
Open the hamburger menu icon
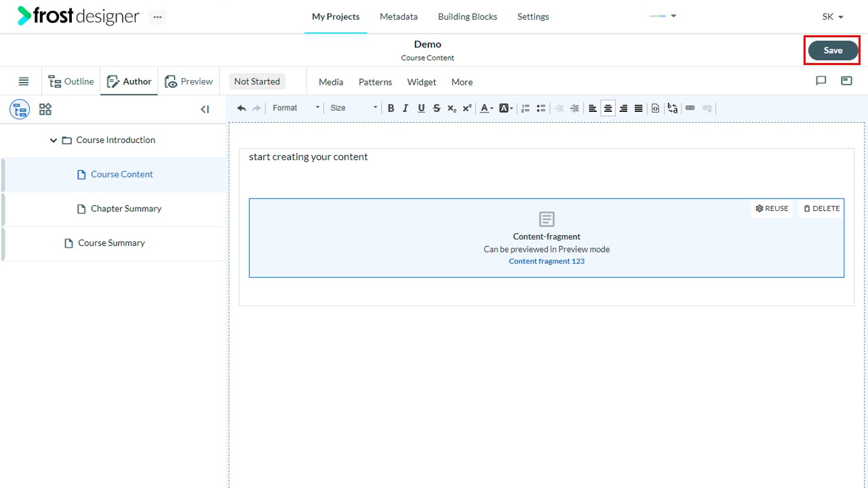24,81
